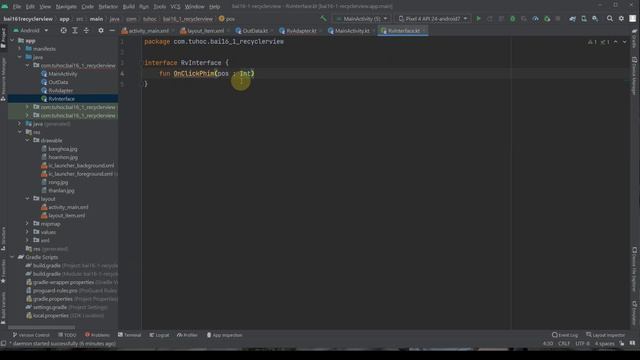Screen dimensions: 640x360
Task: Run the app with green play button
Action: click(x=478, y=19)
